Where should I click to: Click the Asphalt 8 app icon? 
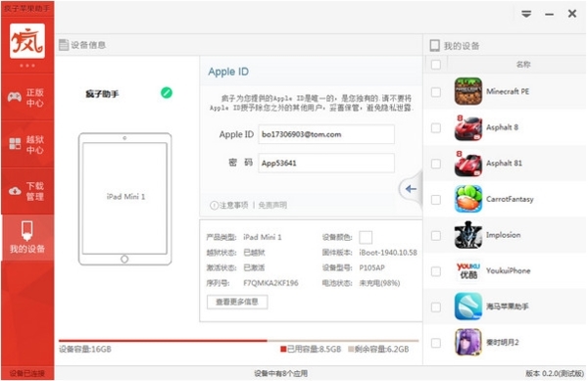pos(468,127)
